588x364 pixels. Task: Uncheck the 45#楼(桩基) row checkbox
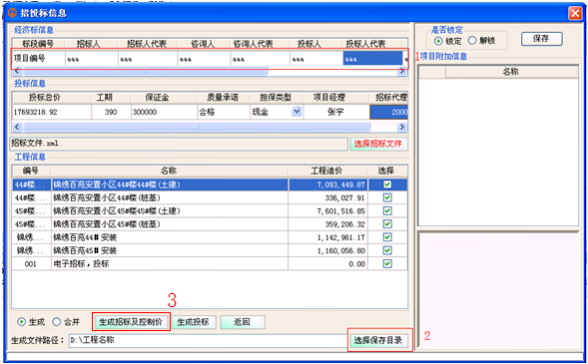tap(387, 224)
